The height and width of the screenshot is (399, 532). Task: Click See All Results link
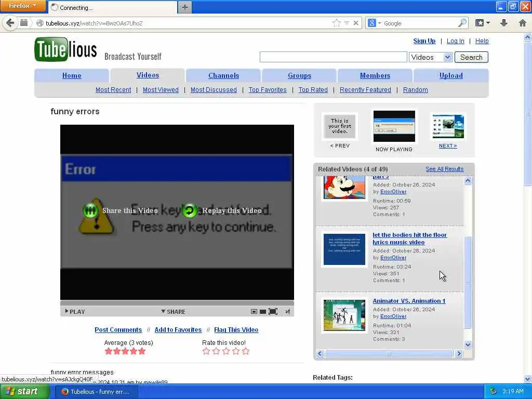point(445,169)
